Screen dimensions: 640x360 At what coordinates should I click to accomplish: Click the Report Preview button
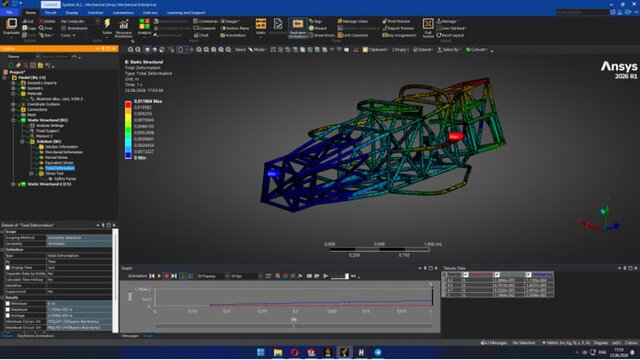click(x=398, y=28)
